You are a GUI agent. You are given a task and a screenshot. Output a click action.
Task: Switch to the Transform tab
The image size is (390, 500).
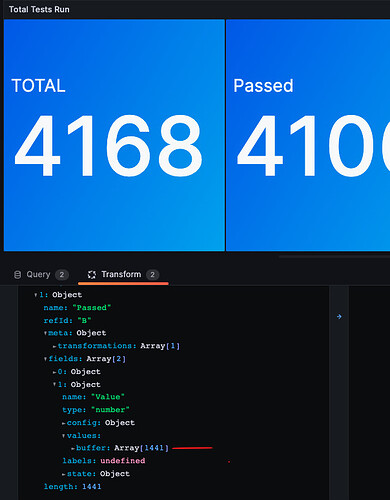point(123,275)
